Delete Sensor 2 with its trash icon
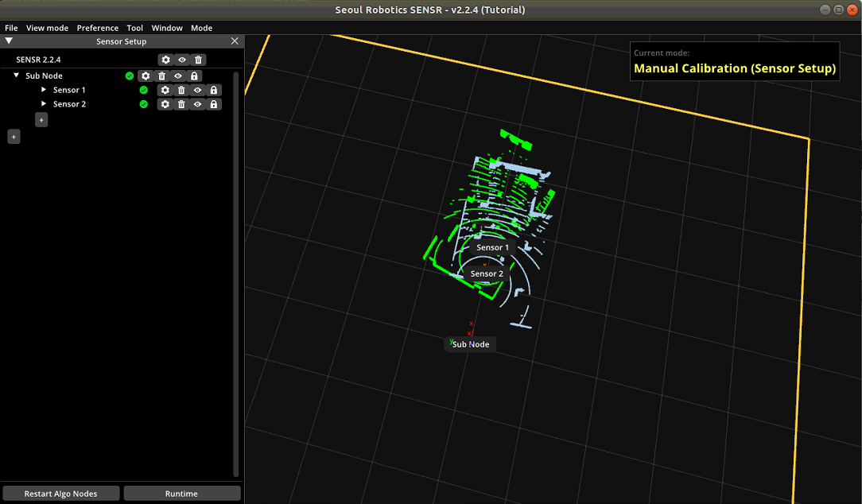Viewport: 862px width, 504px height. tap(181, 104)
